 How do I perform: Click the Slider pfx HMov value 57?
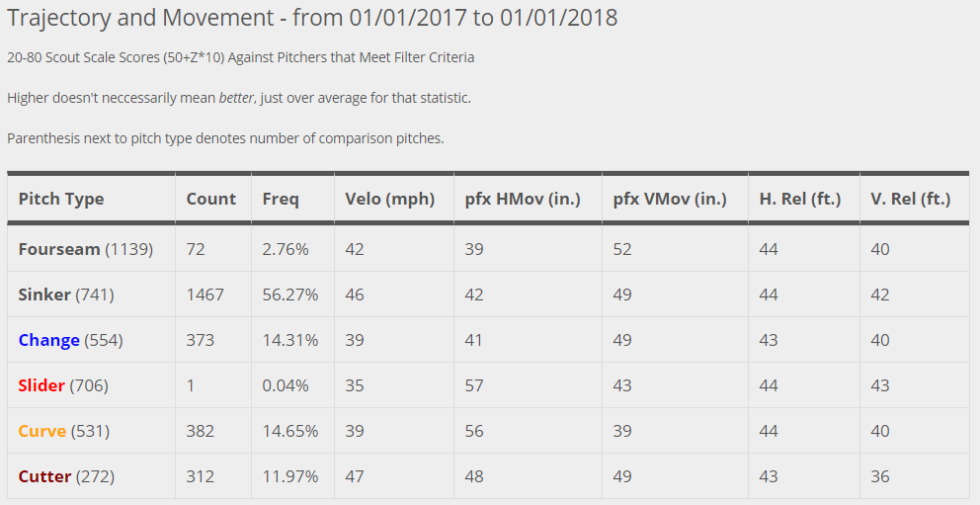tap(474, 385)
